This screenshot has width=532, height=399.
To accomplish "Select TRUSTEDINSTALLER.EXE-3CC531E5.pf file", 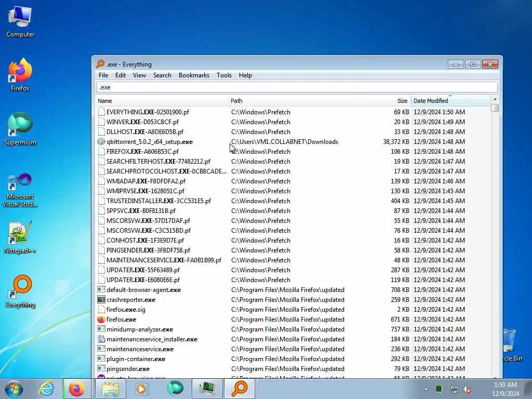I will pyautogui.click(x=159, y=201).
